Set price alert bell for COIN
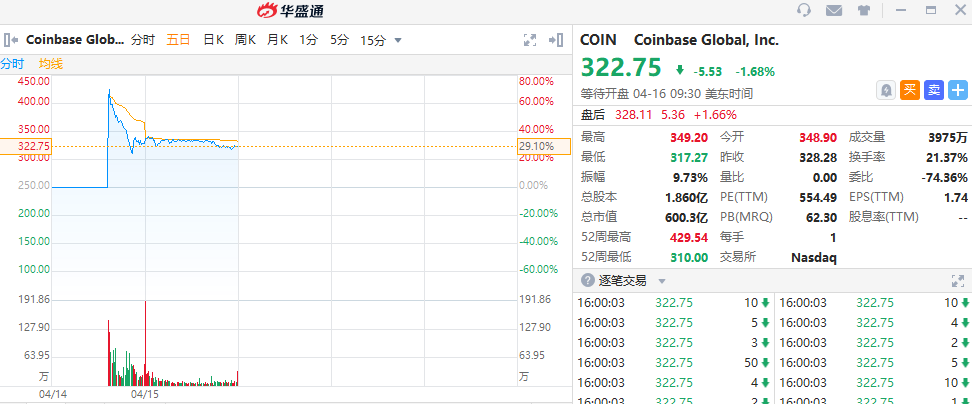This screenshot has width=972, height=404. click(886, 90)
